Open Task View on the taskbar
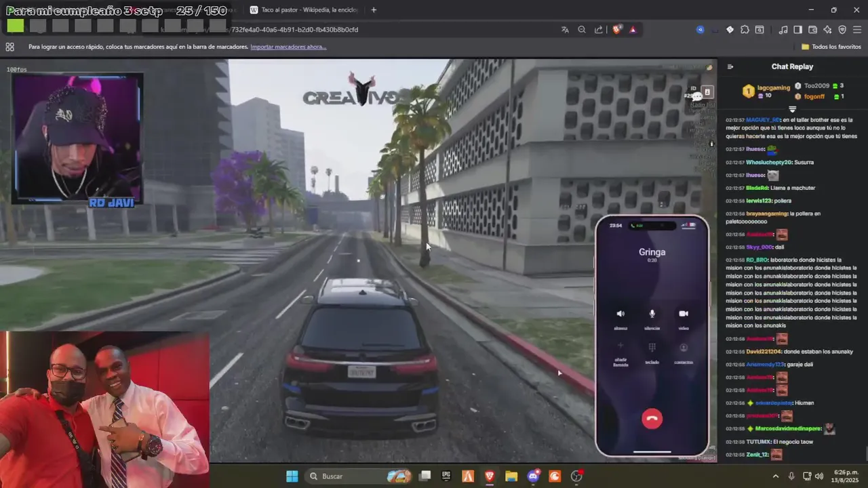 click(425, 476)
